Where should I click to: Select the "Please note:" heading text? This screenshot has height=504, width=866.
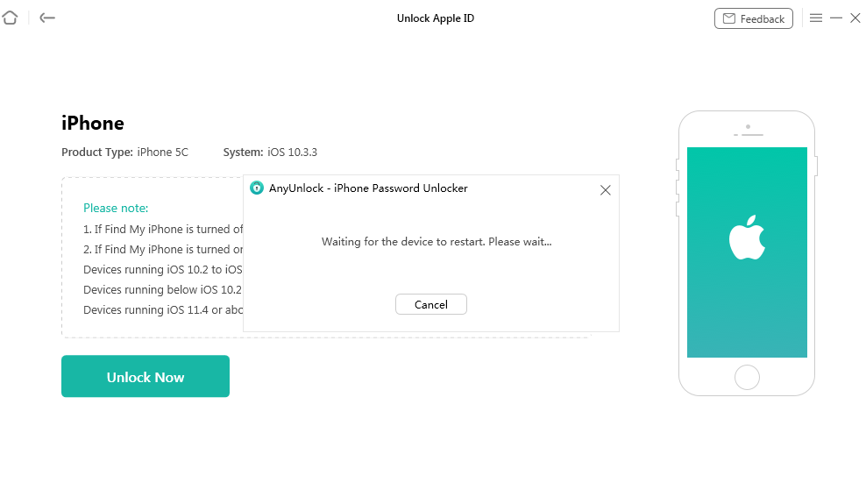coord(116,208)
